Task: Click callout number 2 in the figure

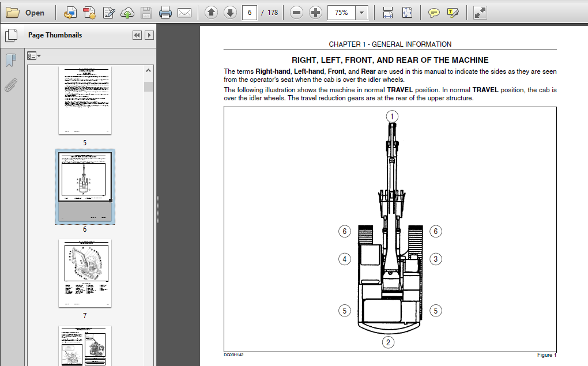Action: [x=388, y=342]
